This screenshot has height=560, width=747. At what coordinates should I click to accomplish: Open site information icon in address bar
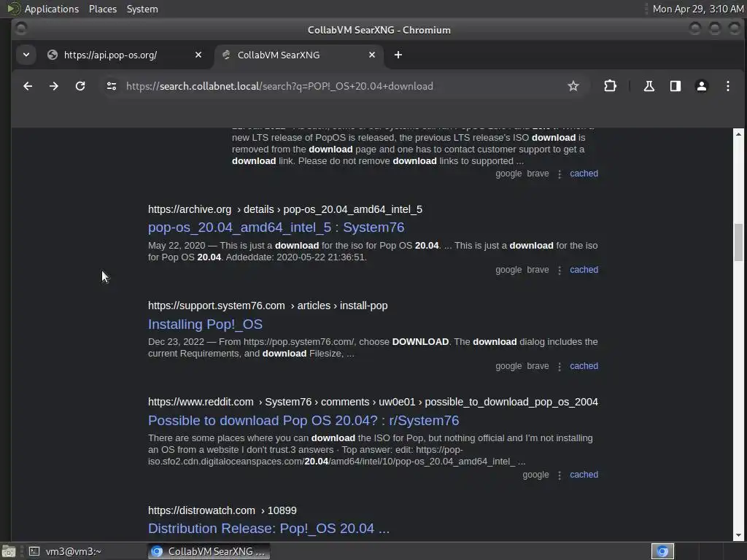(x=112, y=86)
